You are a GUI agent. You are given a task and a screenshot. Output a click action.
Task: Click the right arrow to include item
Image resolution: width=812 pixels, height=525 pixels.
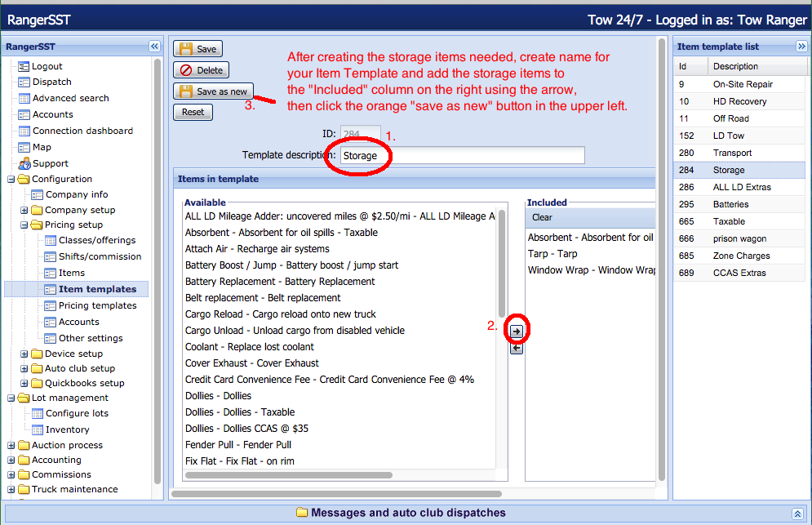click(517, 331)
